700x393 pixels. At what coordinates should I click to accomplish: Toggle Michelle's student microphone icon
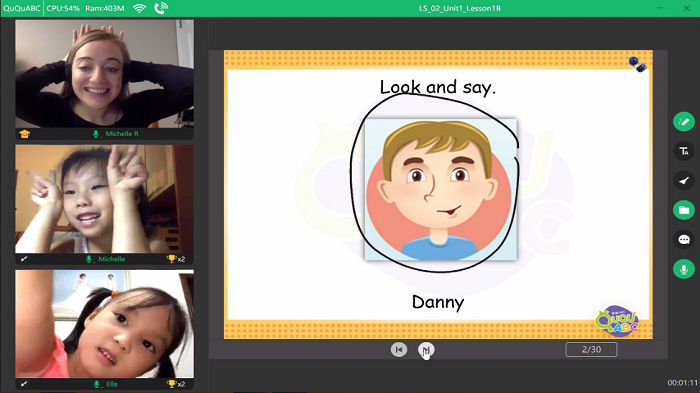pos(89,259)
